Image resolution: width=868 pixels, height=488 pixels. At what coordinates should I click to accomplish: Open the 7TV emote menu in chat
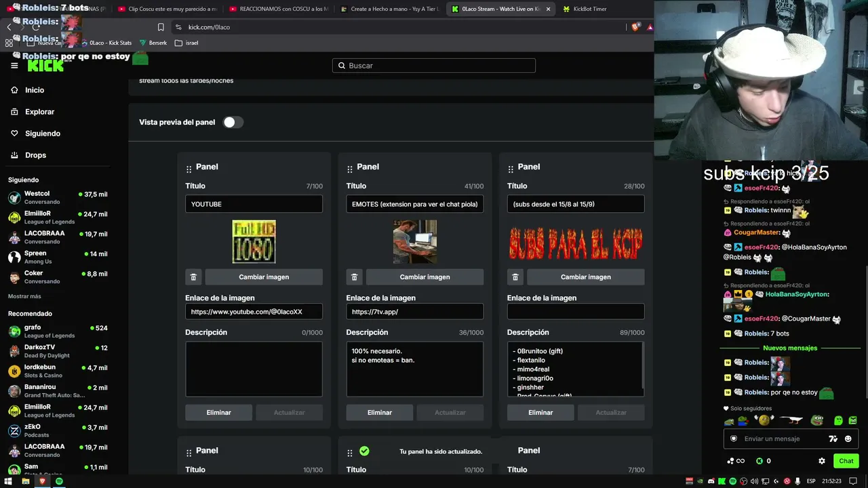(833, 439)
